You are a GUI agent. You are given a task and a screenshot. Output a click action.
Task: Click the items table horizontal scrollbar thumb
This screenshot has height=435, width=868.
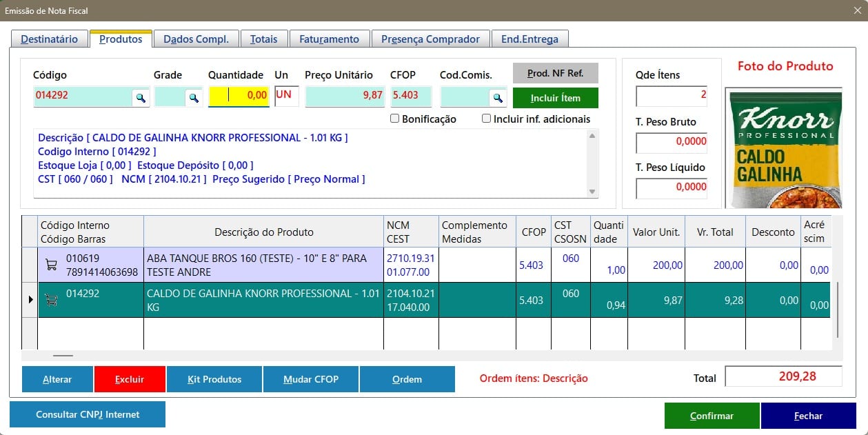tap(63, 356)
